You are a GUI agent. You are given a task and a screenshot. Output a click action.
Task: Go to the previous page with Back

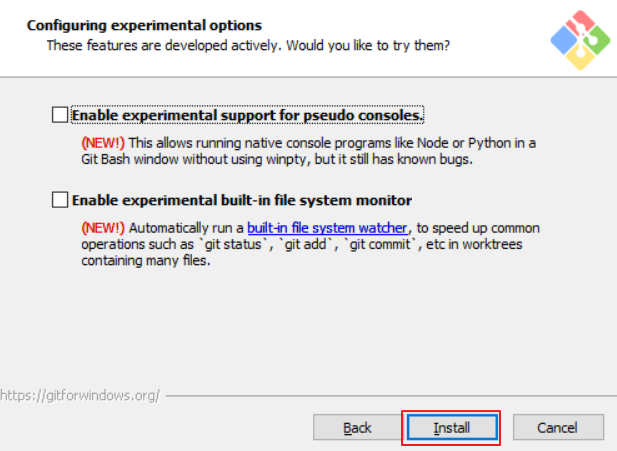pyautogui.click(x=357, y=427)
